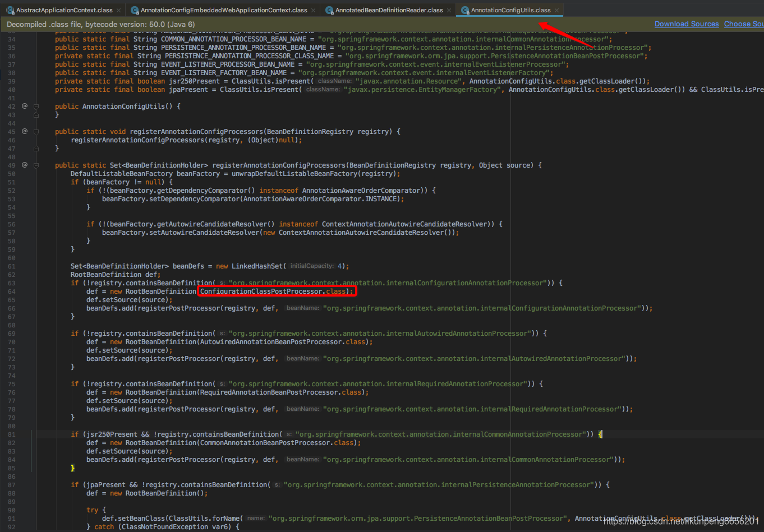Click the class icon on AnnotatedBeanDefinitionReader.class tab

329,10
